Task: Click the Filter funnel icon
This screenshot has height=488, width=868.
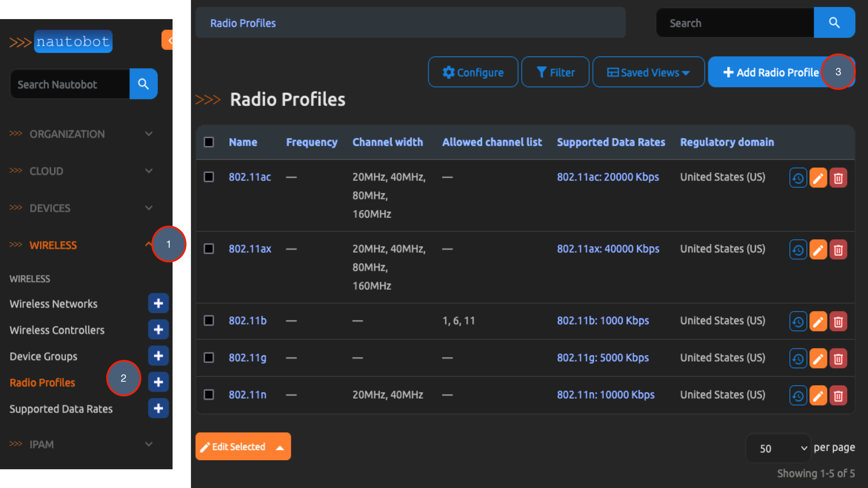Action: coord(554,72)
